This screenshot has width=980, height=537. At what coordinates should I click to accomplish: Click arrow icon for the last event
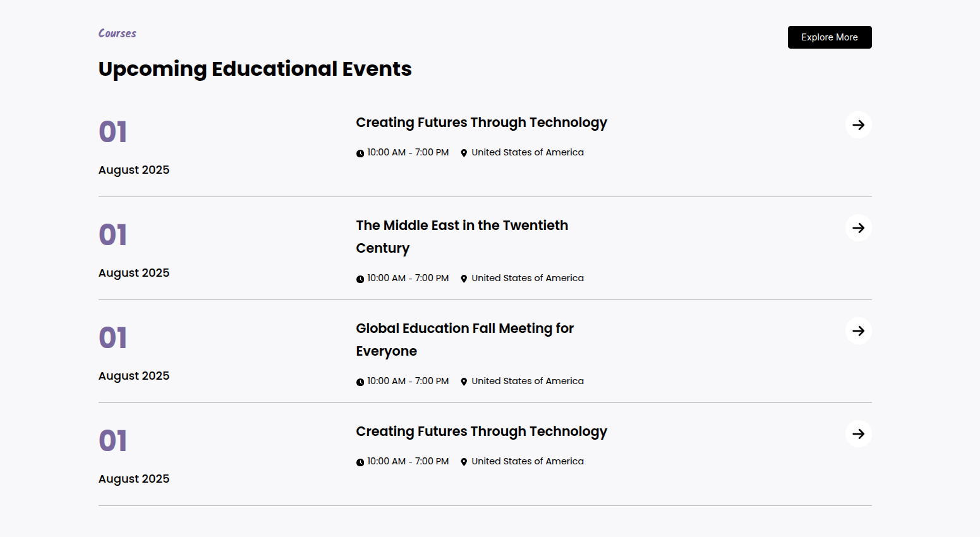point(858,434)
